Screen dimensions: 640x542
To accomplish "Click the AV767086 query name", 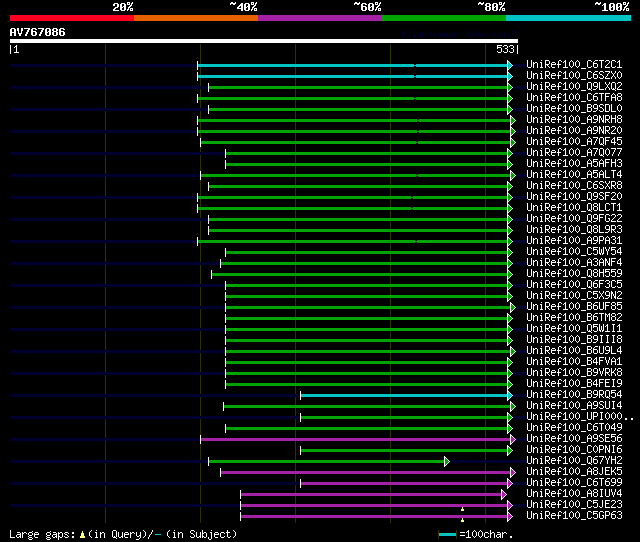I will coord(38,32).
